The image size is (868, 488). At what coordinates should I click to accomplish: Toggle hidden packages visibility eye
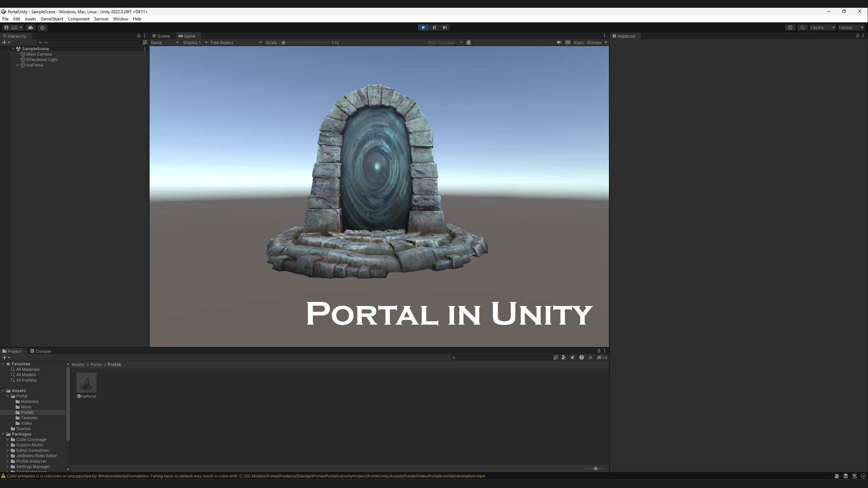pyautogui.click(x=602, y=358)
